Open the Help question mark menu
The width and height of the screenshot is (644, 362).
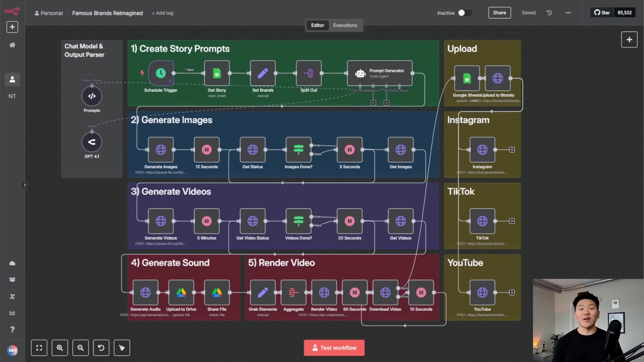[x=12, y=329]
